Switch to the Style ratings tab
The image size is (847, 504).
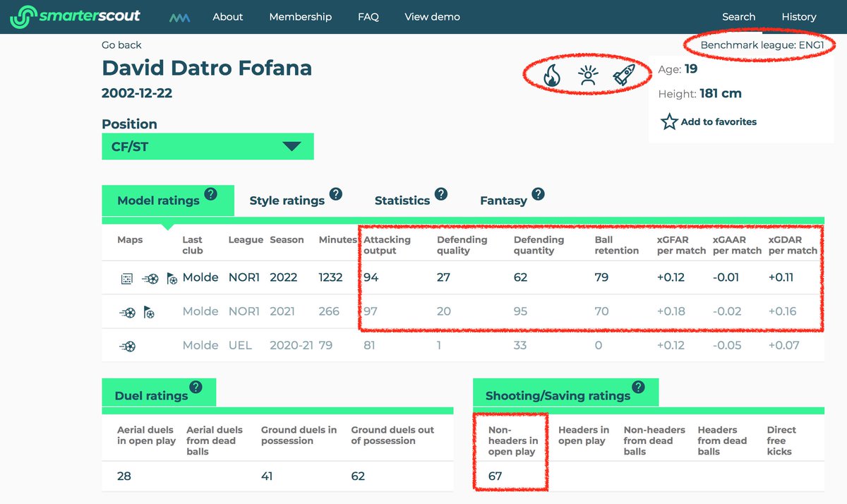[287, 200]
